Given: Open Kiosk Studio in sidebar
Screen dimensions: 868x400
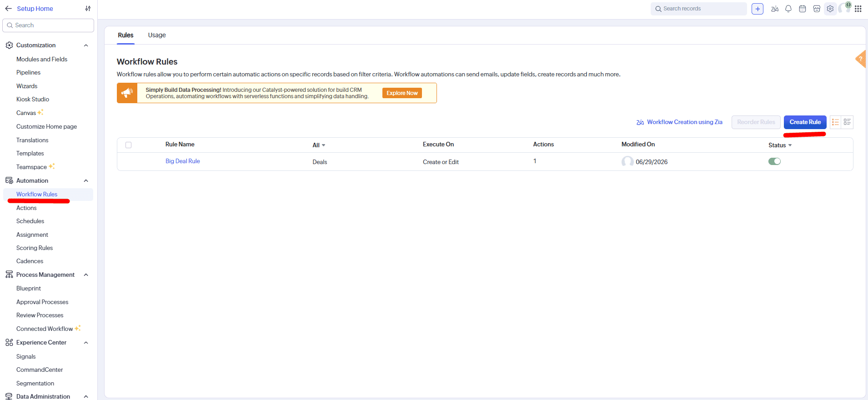Looking at the screenshot, I should click(x=33, y=99).
